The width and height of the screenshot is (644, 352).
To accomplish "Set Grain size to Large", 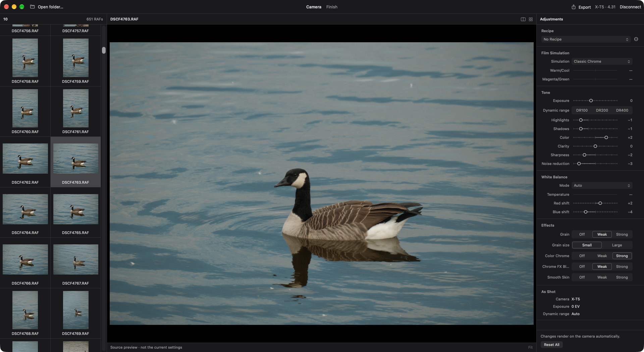I will click(617, 245).
